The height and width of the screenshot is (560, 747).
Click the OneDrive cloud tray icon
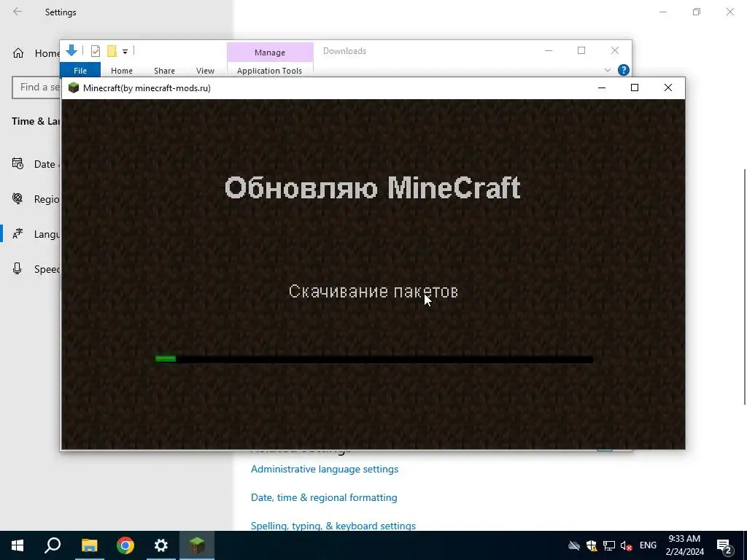tap(573, 545)
